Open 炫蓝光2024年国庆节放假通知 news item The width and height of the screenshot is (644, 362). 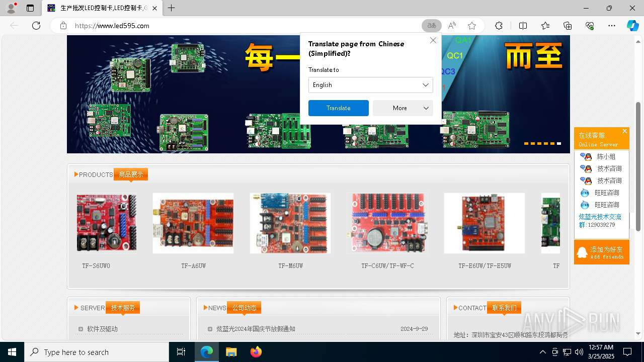pos(256,329)
